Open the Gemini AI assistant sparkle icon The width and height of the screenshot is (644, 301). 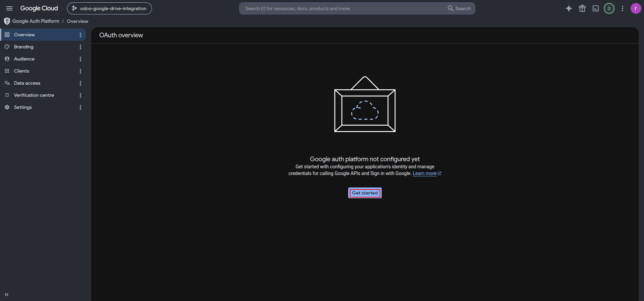click(x=569, y=8)
